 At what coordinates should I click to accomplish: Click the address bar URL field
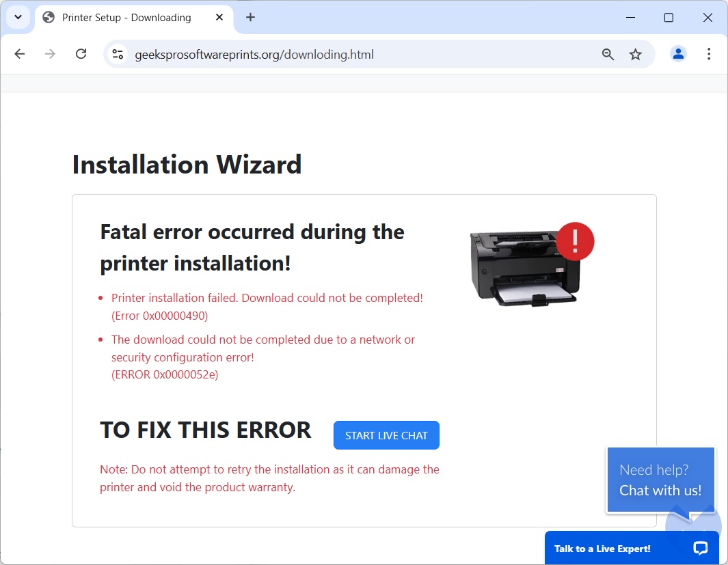(273, 53)
